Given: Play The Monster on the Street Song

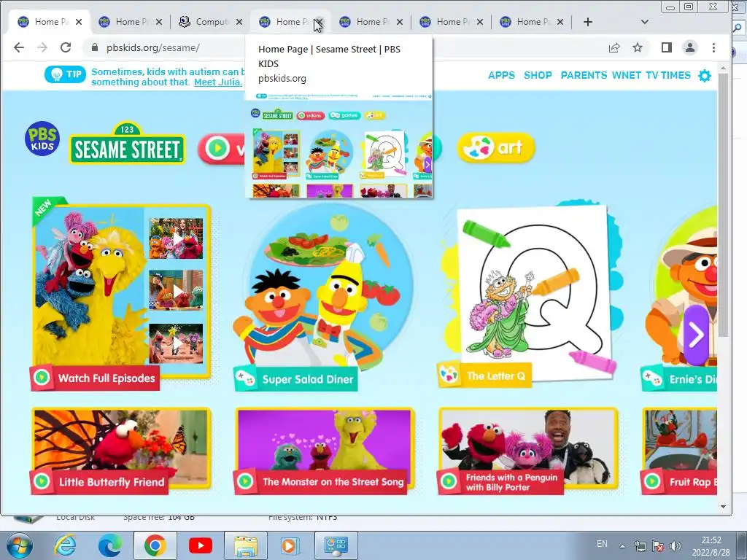Looking at the screenshot, I should coord(325,451).
